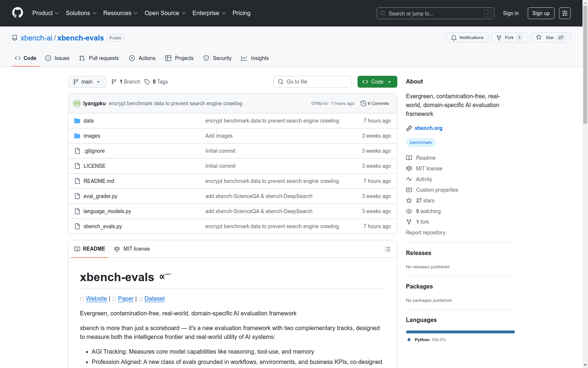This screenshot has width=588, height=368.
Task: Click the benchmark topic tag
Action: point(421,142)
